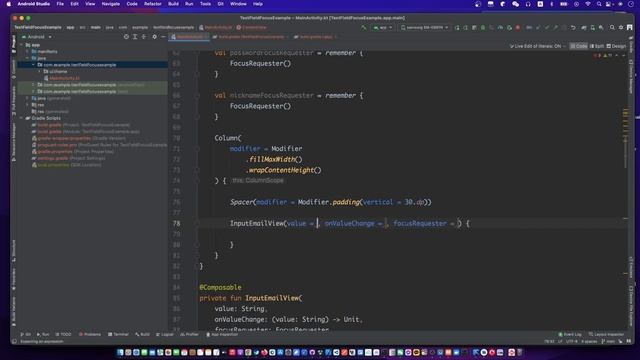Switch editor to Split view mode

coord(597,46)
